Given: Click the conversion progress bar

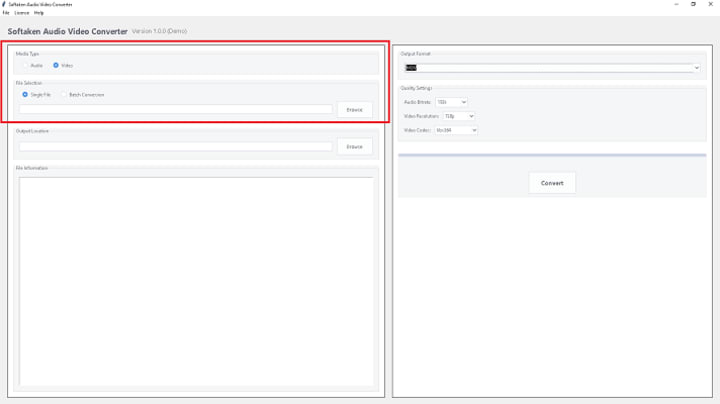Looking at the screenshot, I should (x=552, y=155).
